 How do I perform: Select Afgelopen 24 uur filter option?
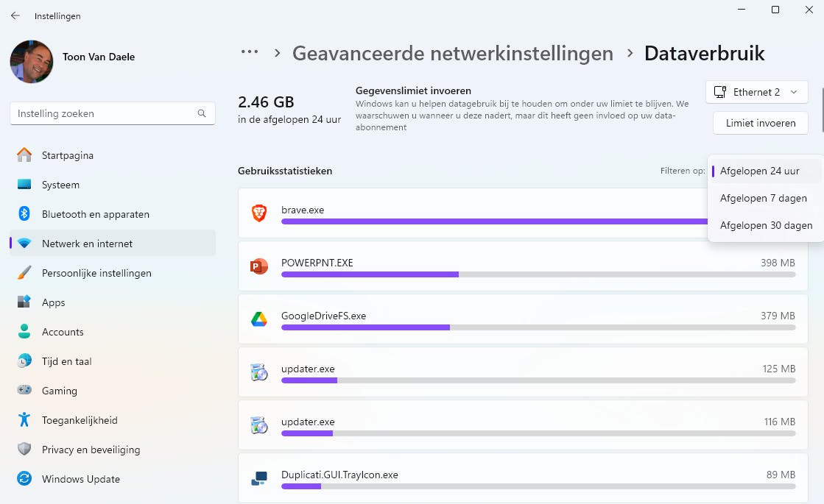(x=759, y=171)
